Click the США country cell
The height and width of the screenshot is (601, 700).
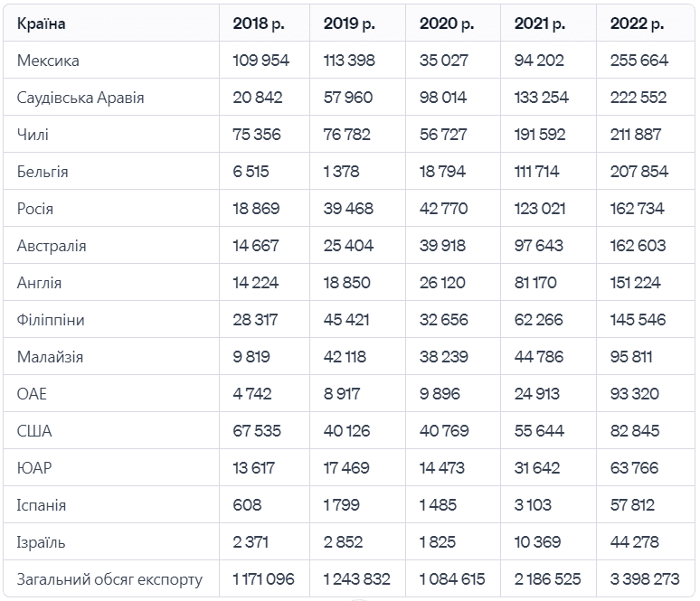(x=34, y=431)
